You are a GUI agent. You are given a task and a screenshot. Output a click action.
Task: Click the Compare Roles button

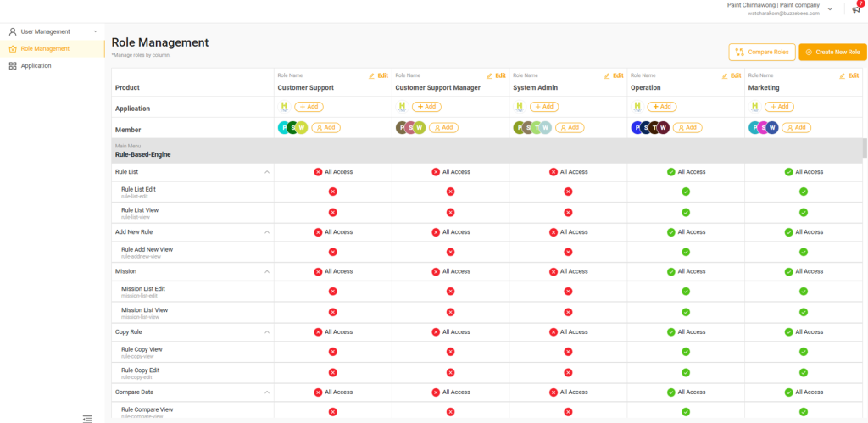[762, 52]
